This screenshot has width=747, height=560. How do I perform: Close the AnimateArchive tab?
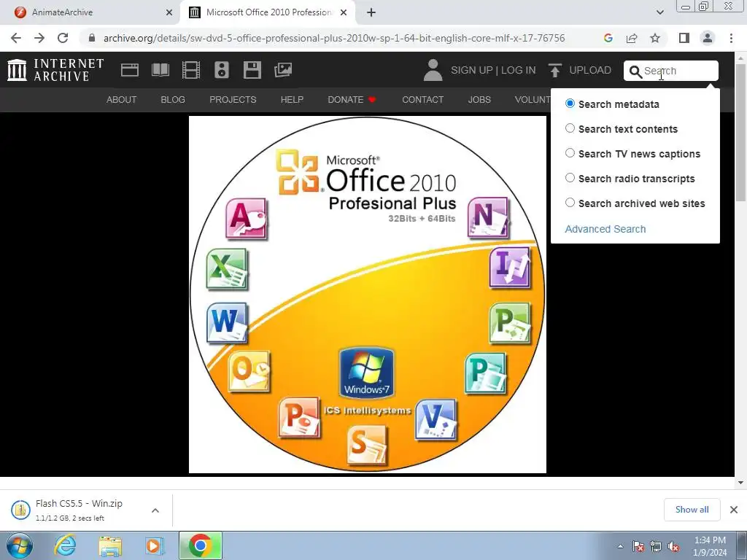click(169, 12)
